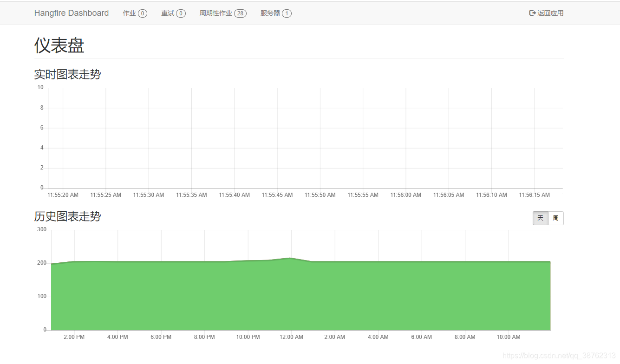Click the 历史图表走势 heading
Image resolution: width=620 pixels, height=364 pixels.
(68, 216)
